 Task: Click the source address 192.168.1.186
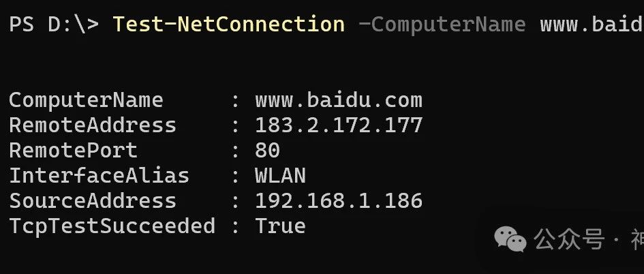339,201
